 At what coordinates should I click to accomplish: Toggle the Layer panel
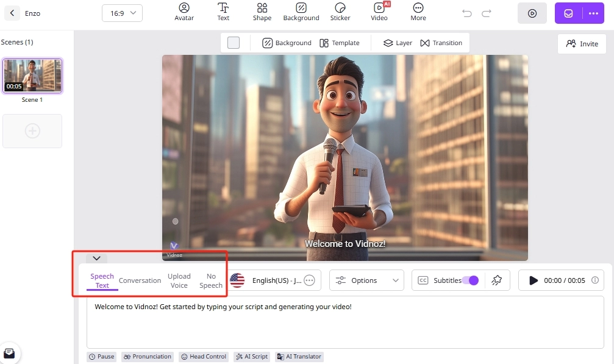(397, 43)
